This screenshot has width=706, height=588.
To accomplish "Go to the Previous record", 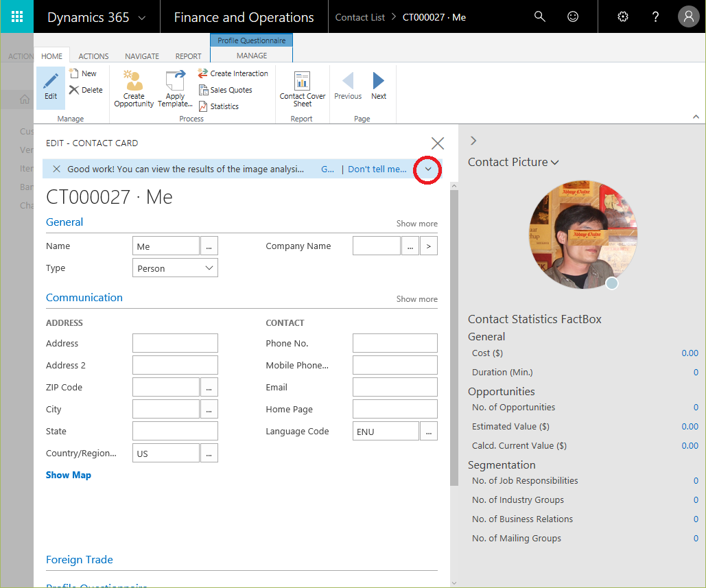I will (x=348, y=86).
